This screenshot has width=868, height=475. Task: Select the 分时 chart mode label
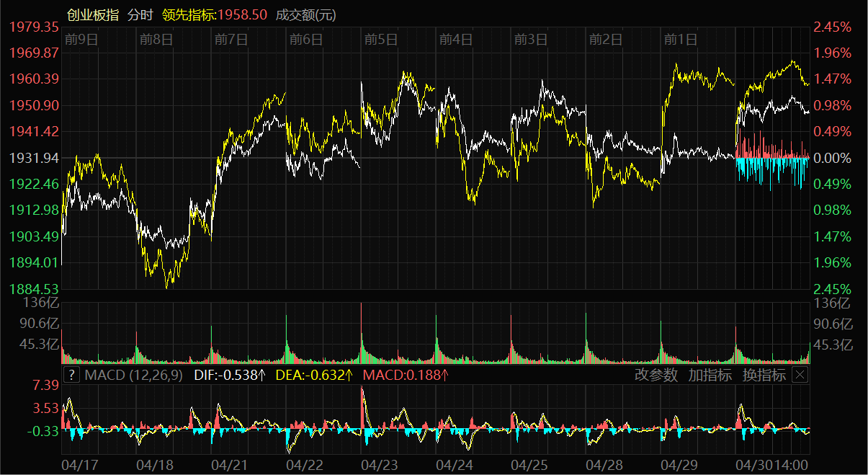click(x=140, y=14)
